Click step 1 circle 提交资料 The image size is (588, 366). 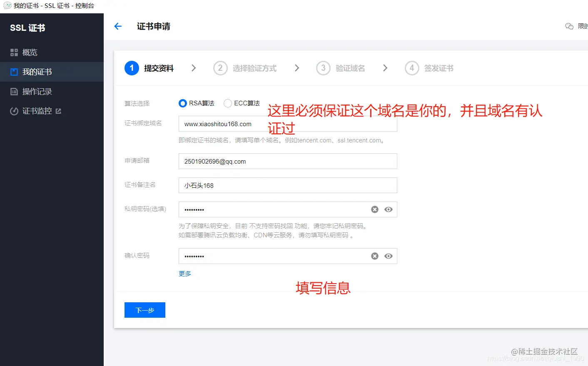132,68
